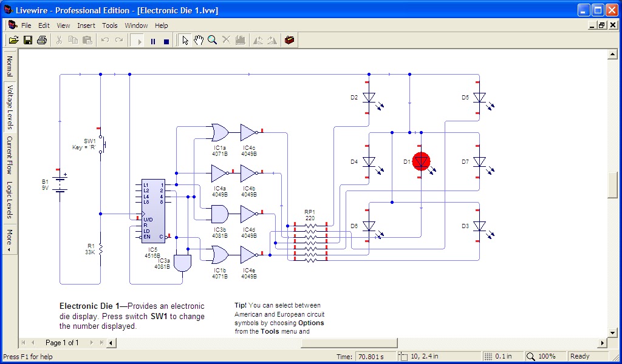Screen dimensions: 622x364
Task: Open the Edit menu
Action: 44,25
